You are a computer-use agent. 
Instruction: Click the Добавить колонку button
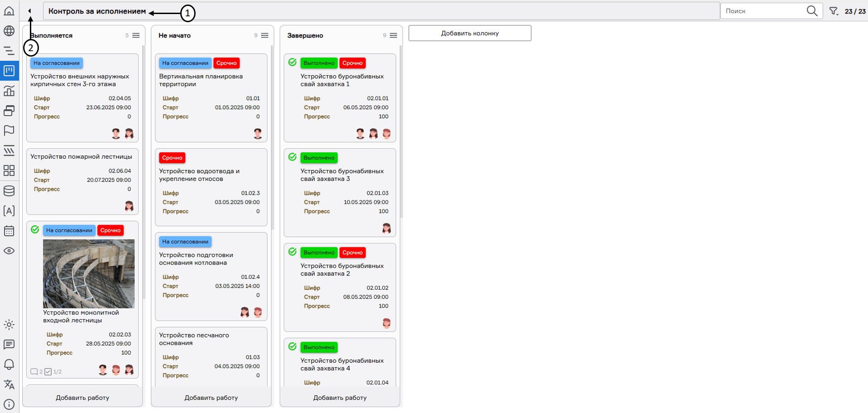point(470,33)
